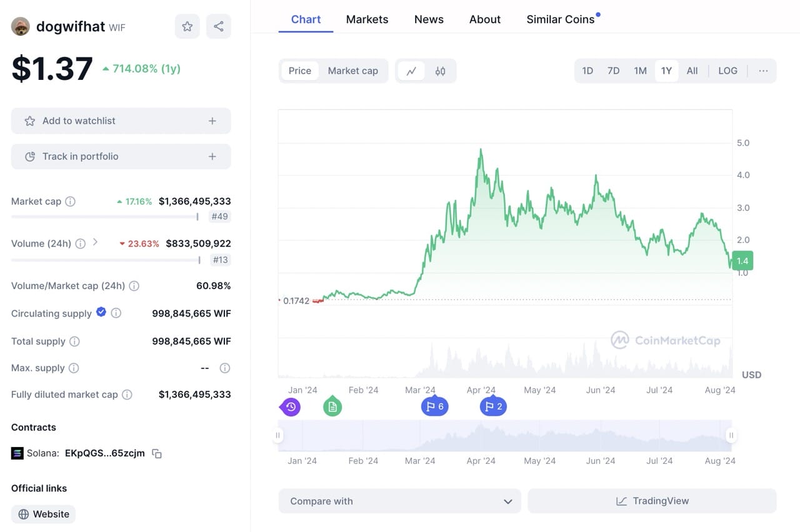Click the Solana chain logo

(17, 453)
